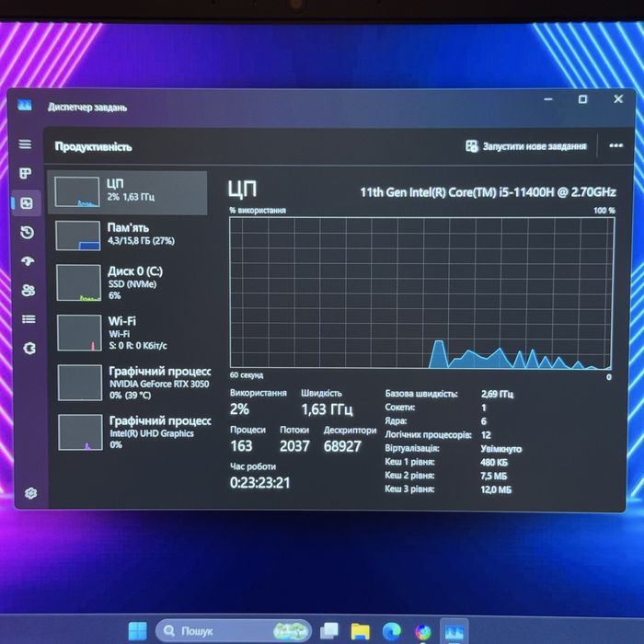Go to Processes page icon

click(26, 173)
